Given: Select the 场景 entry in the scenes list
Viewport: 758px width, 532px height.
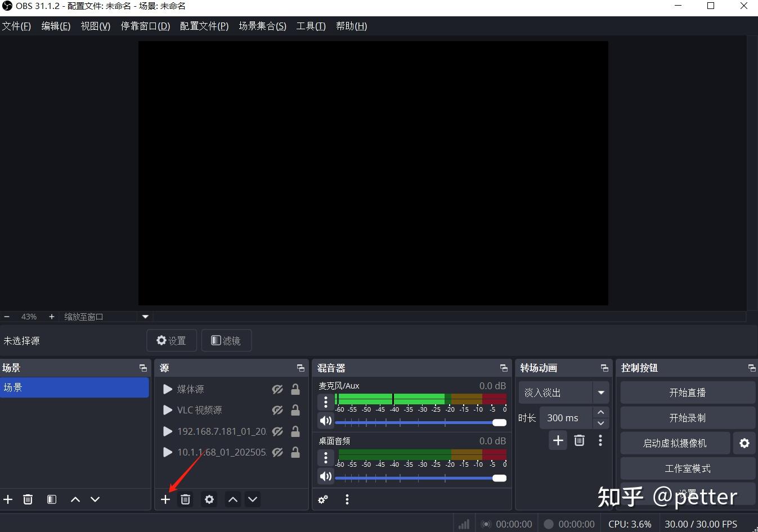Looking at the screenshot, I should (x=75, y=387).
